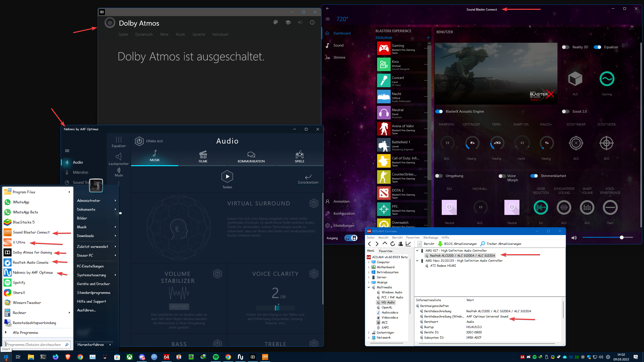Open Werkzeuge menu in AIDA64
Viewport: 644px width, 362px height.
(x=430, y=237)
